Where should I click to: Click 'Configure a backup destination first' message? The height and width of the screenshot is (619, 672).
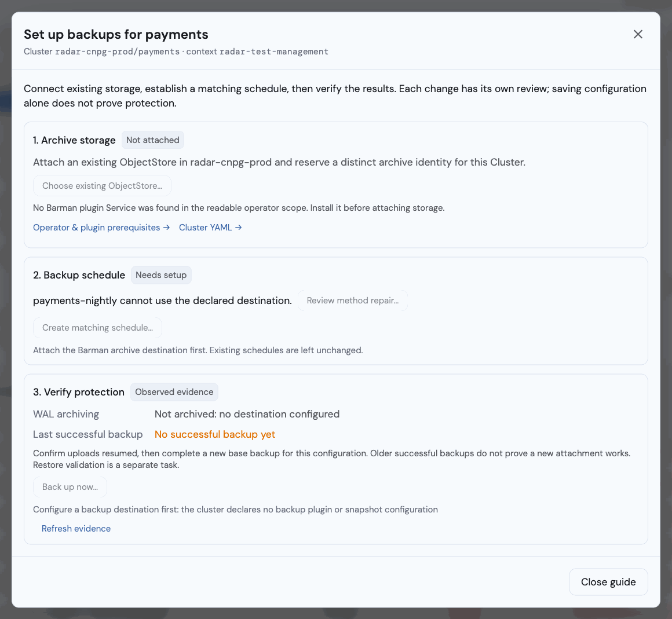click(235, 510)
